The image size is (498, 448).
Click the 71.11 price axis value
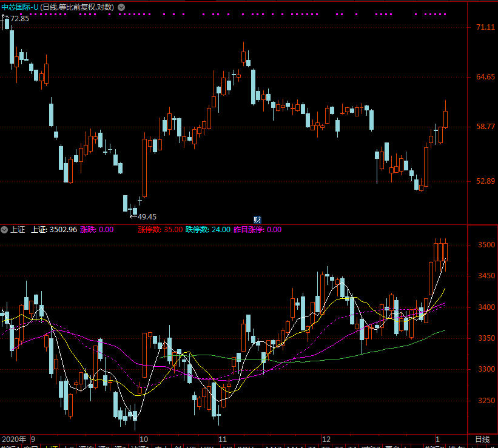click(485, 27)
